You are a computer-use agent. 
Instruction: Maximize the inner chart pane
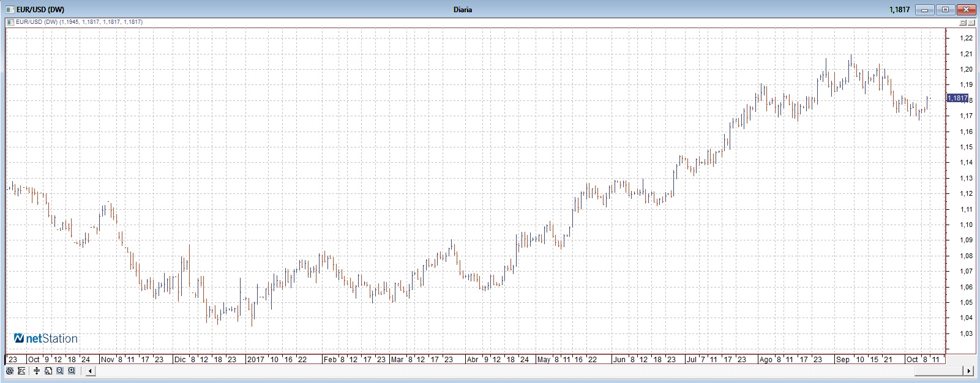[x=963, y=22]
